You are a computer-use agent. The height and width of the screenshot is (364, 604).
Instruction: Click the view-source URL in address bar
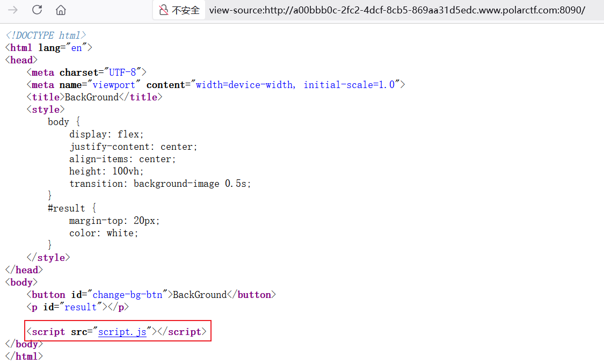(x=397, y=10)
